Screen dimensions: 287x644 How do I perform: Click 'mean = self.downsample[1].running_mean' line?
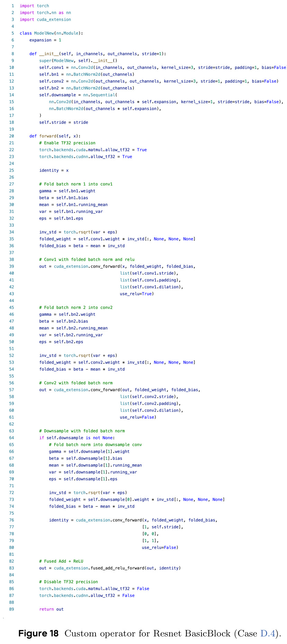tap(95, 466)
